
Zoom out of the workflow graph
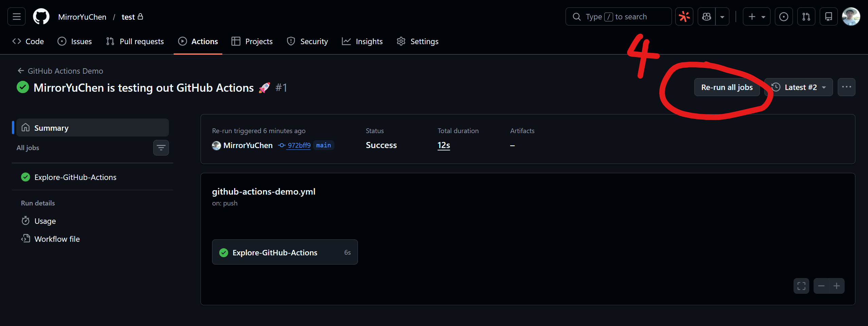pos(821,286)
